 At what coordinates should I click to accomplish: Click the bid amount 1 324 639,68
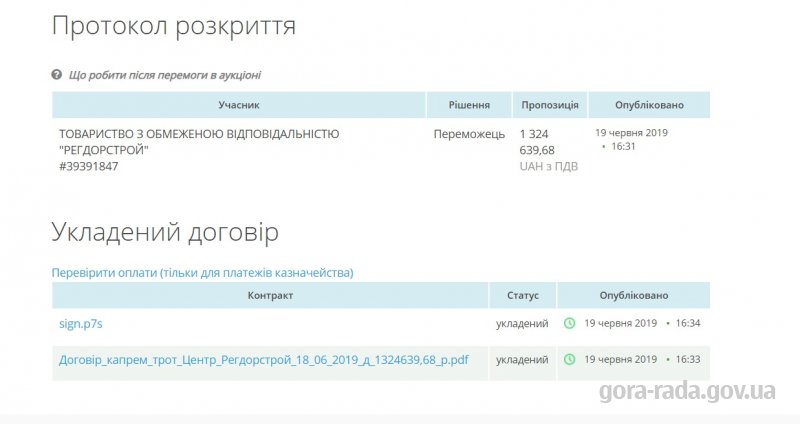click(537, 142)
